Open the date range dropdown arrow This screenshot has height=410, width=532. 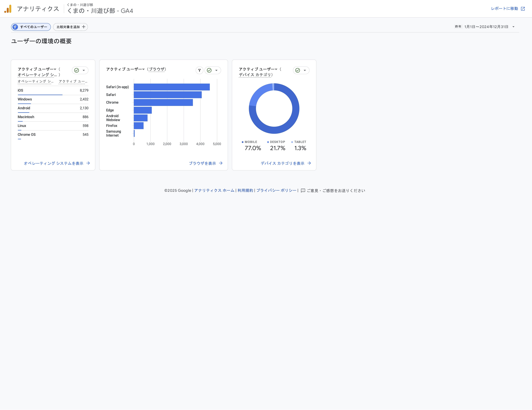(513, 27)
